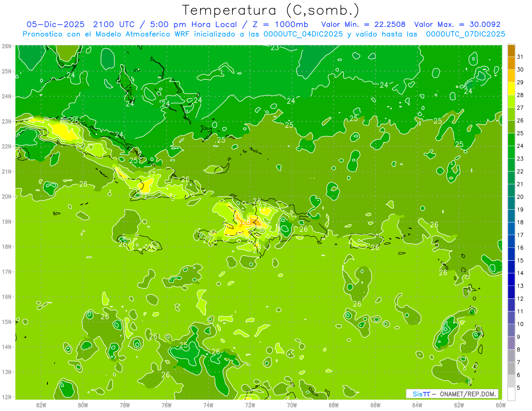Viewport: 532px width, 411px height.
Task: Pick colorbar segment between 19 and 20
Action: (511, 203)
